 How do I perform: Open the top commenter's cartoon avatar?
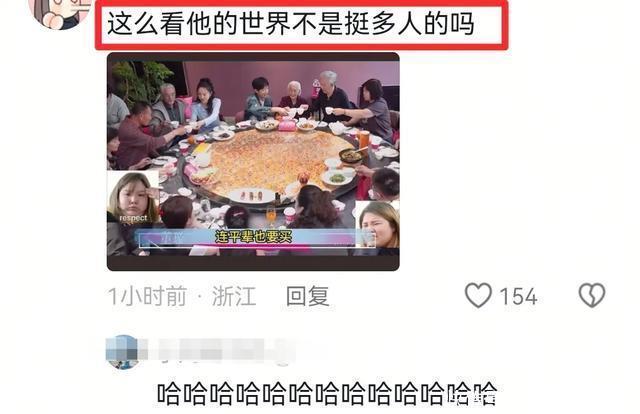coord(60,12)
